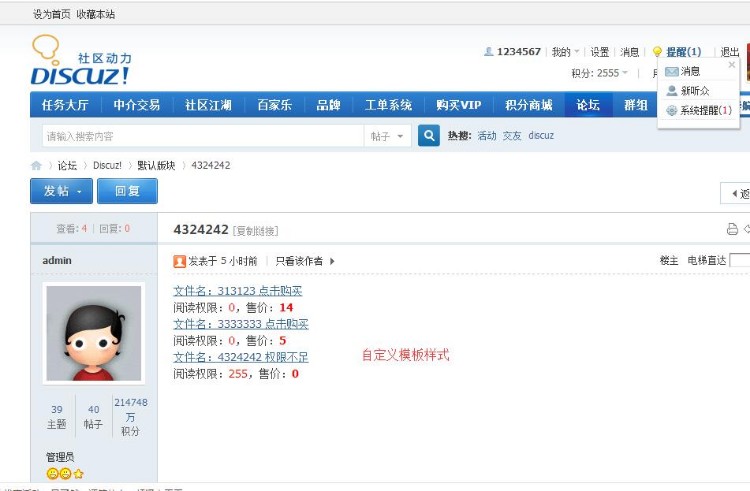
Task: Click the 收藏本站 link
Action: (x=95, y=14)
